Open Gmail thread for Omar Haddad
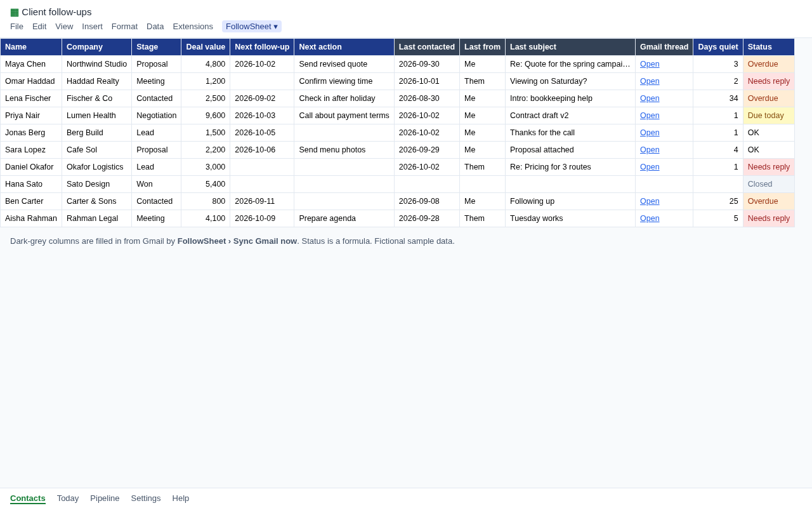Image resolution: width=812 pixels, height=508 pixels. click(x=650, y=81)
